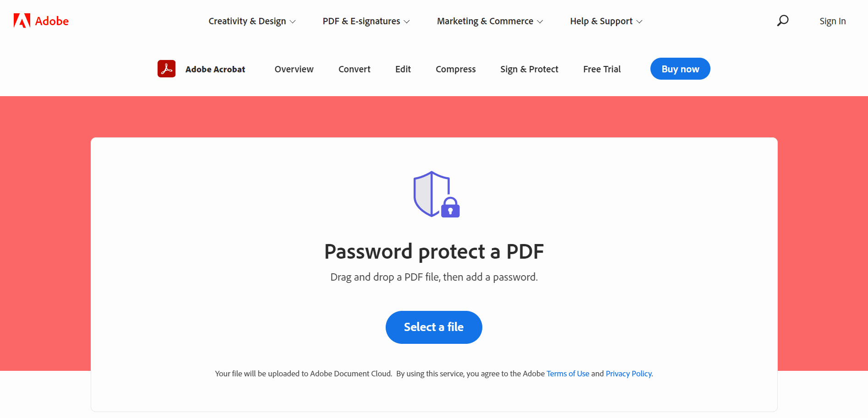Open the search tool
868x418 pixels.
[782, 21]
